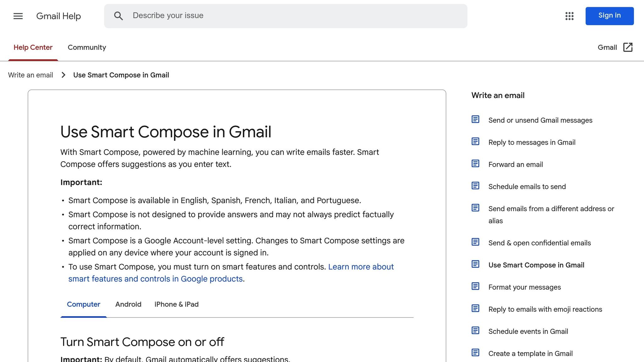Click the article icon beside Create a template in Gmail

(475, 353)
